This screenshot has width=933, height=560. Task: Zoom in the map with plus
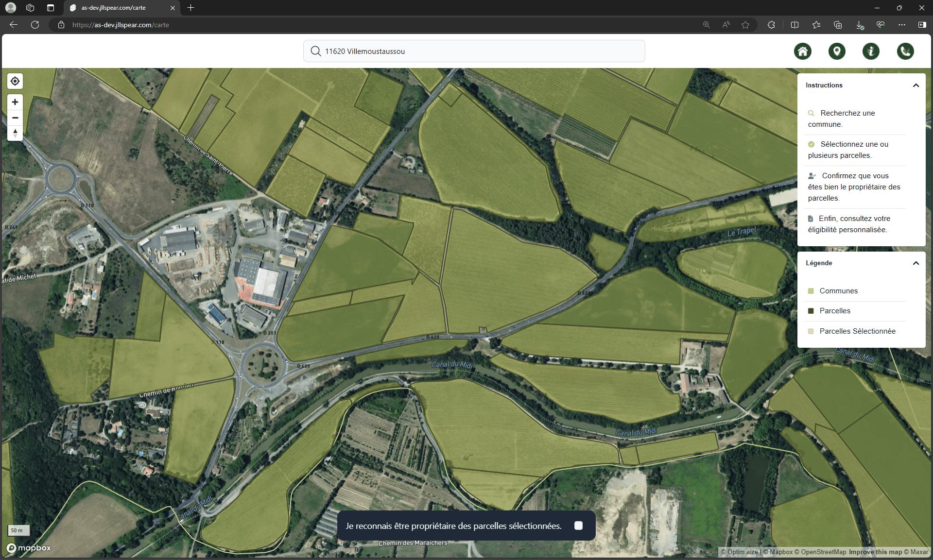tap(15, 102)
